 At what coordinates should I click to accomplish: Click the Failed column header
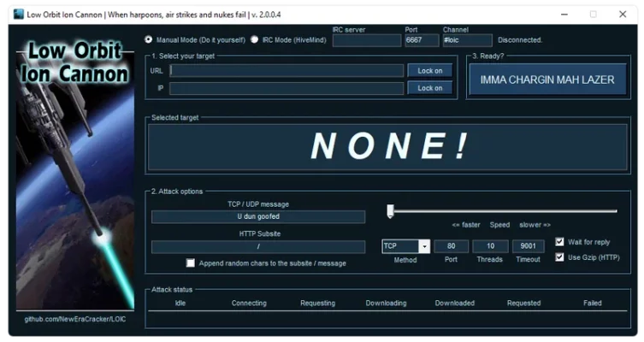tap(592, 303)
